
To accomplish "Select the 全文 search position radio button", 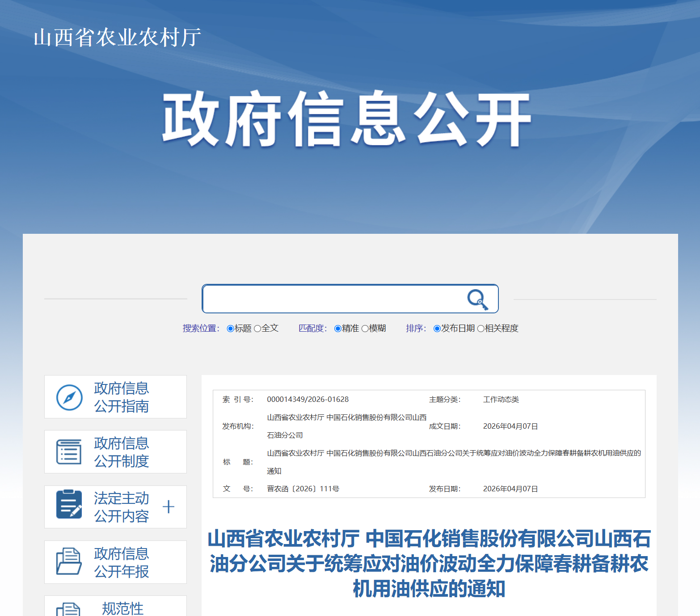I will (257, 329).
